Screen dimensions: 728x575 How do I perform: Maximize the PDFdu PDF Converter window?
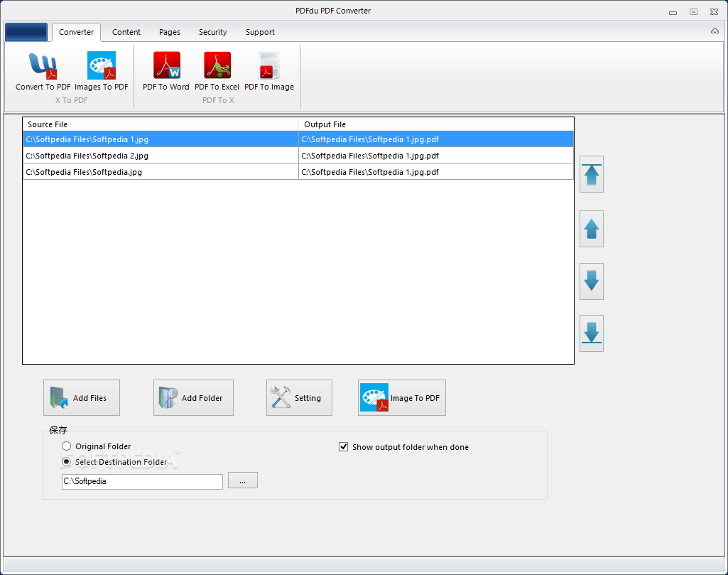pyautogui.click(x=693, y=11)
